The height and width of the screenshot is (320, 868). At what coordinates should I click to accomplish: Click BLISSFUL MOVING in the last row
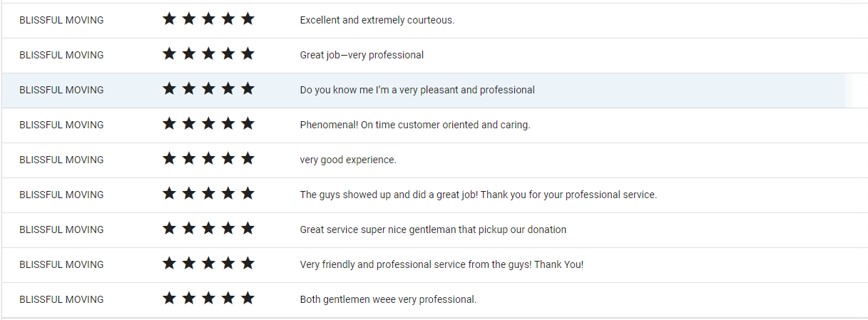[61, 299]
